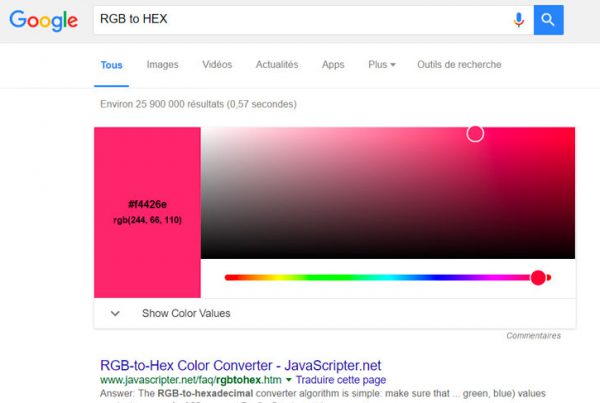The height and width of the screenshot is (403, 600).
Task: Click the saturation gradient picker area
Action: pyautogui.click(x=388, y=193)
